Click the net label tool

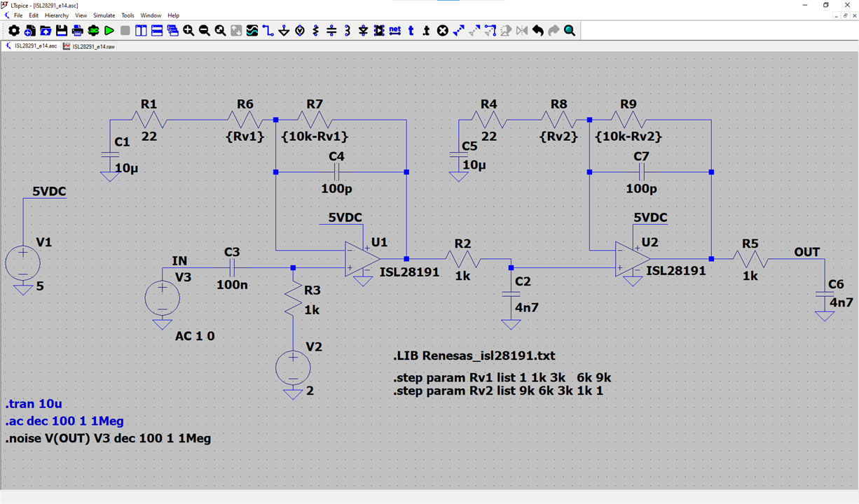394,31
